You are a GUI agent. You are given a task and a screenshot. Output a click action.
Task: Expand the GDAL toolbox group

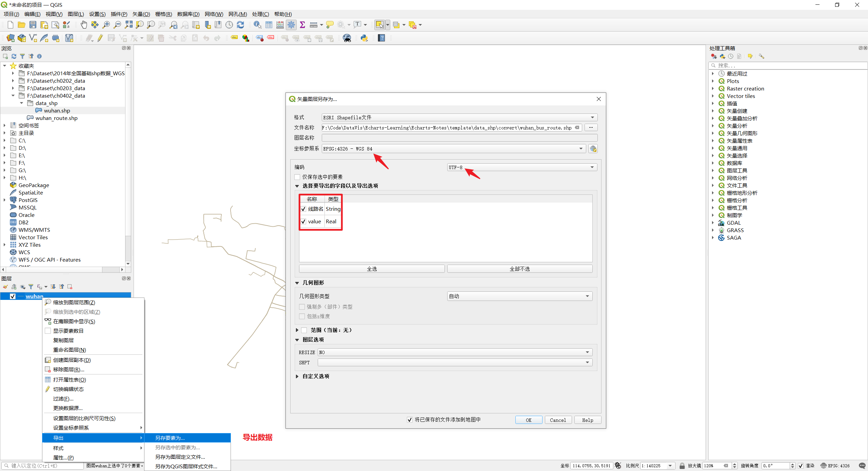coord(712,223)
